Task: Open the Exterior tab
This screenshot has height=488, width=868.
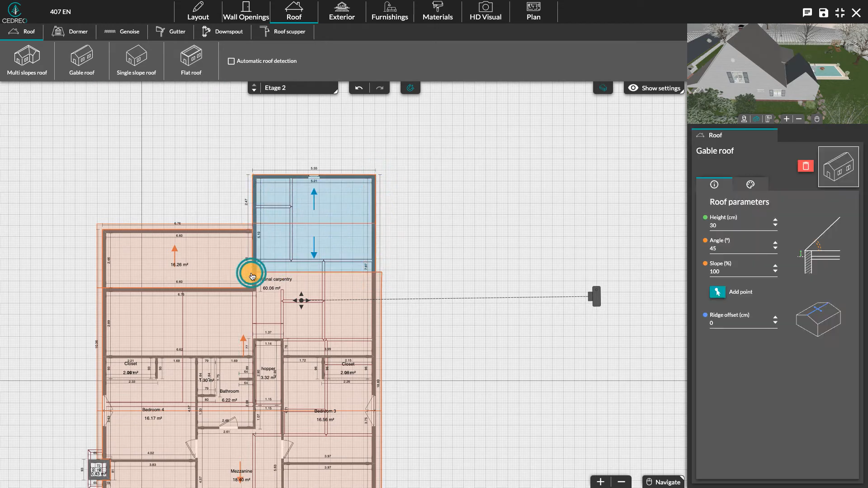Action: tap(342, 11)
